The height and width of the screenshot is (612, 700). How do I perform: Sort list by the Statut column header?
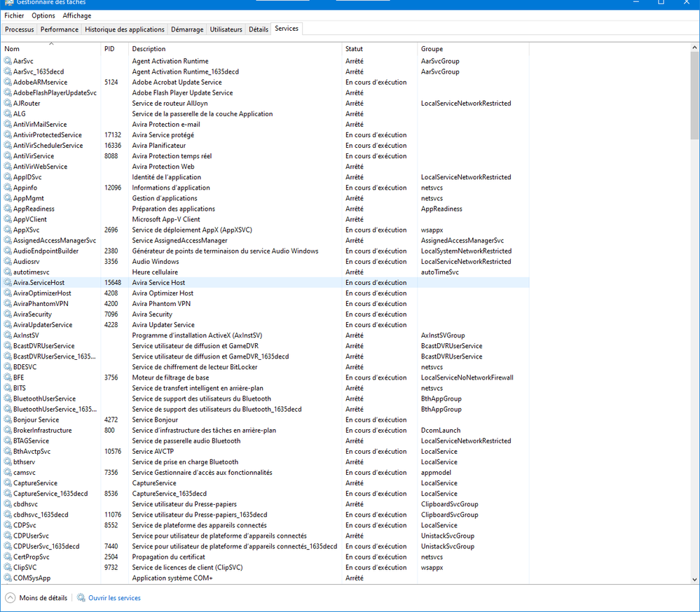354,49
